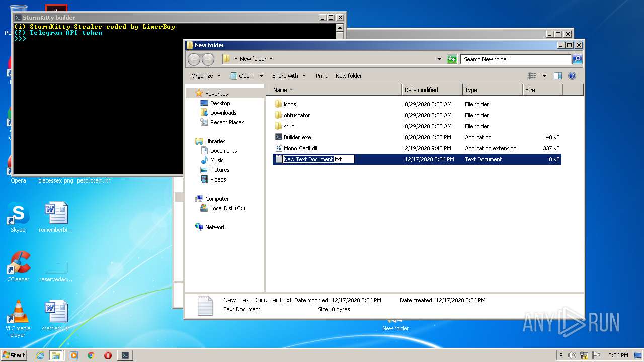This screenshot has height=362, width=644.
Task: Click the network tray icon
Action: (584, 355)
